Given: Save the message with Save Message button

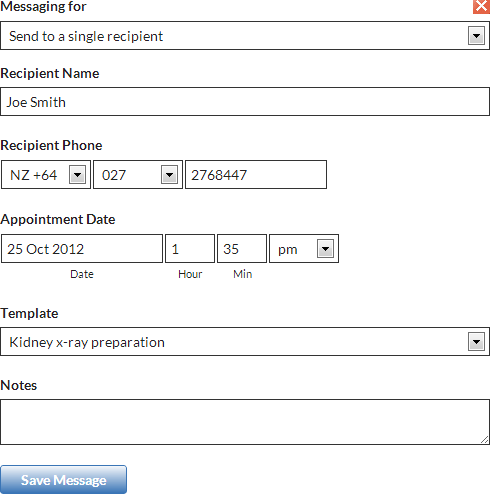Looking at the screenshot, I should tap(63, 479).
